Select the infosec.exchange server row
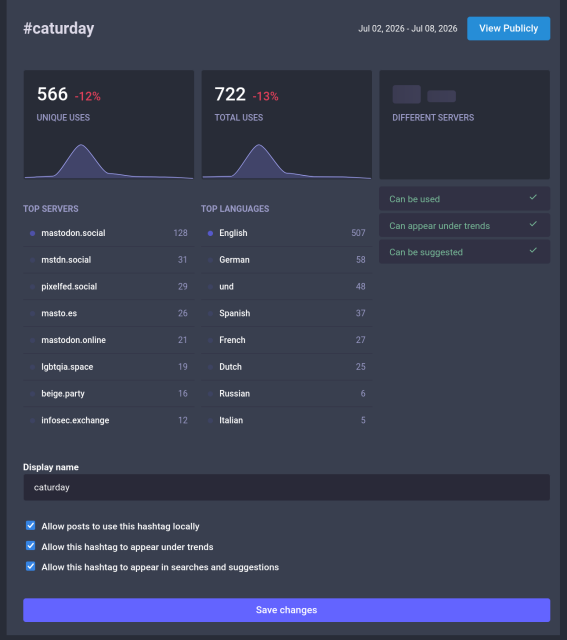This screenshot has height=640, width=567. [x=109, y=420]
